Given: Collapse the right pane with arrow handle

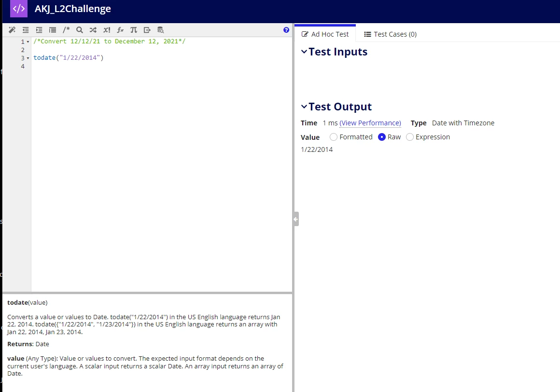Looking at the screenshot, I should [x=296, y=219].
